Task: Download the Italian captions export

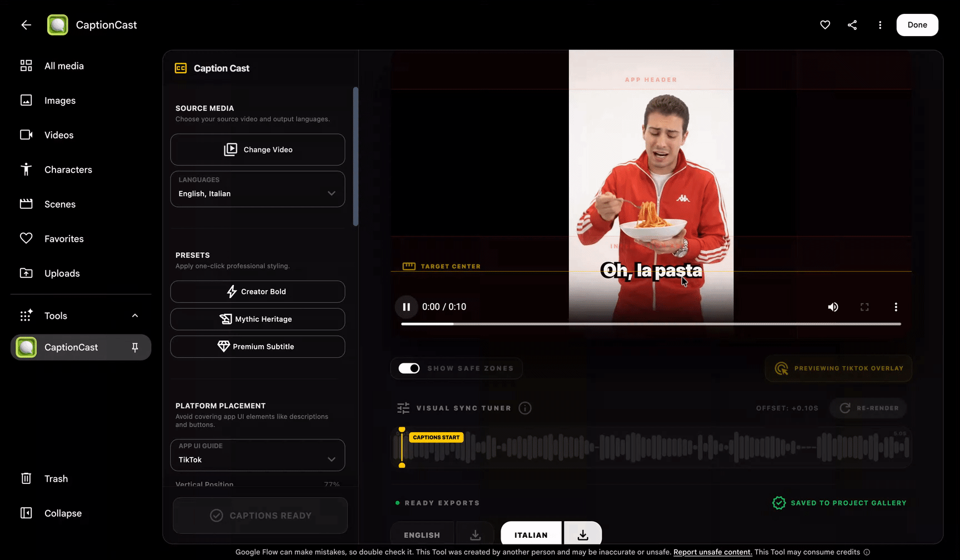Action: 583,535
